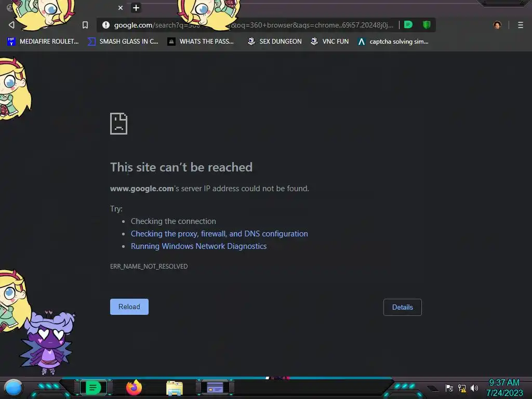This screenshot has height=399, width=532.
Task: Close the current browser tab
Action: point(121,8)
